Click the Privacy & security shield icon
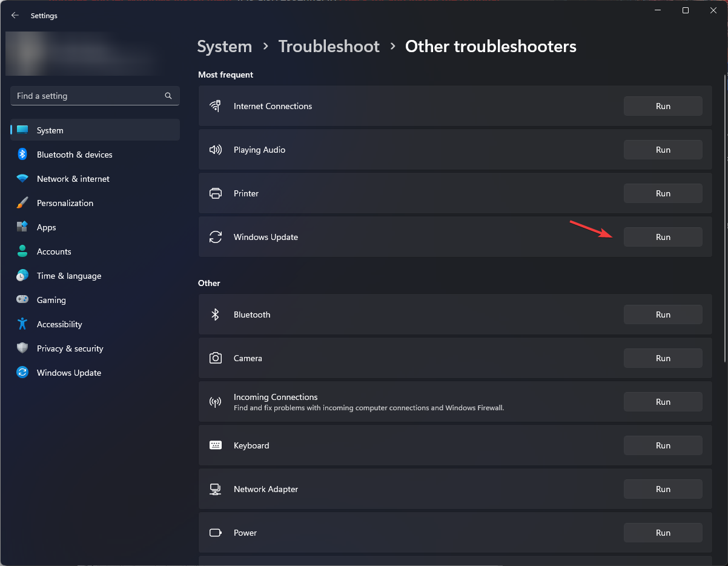Viewport: 728px width, 566px height. tap(22, 348)
